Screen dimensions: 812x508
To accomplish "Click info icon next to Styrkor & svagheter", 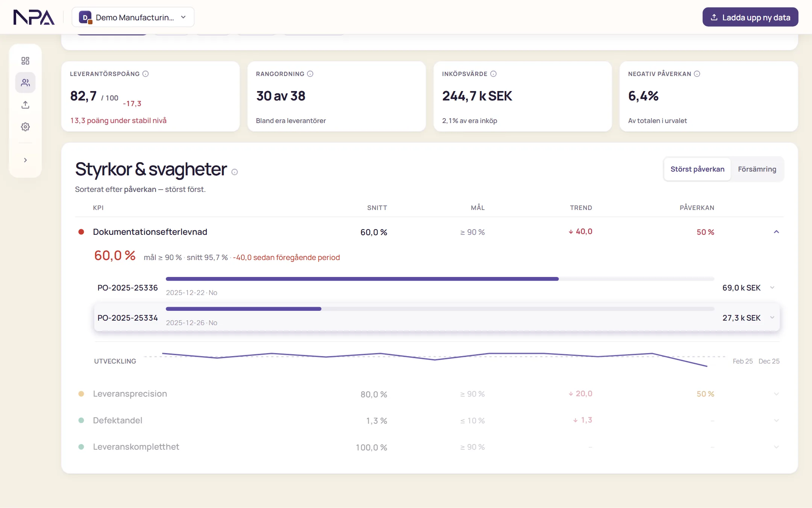I will pos(235,172).
